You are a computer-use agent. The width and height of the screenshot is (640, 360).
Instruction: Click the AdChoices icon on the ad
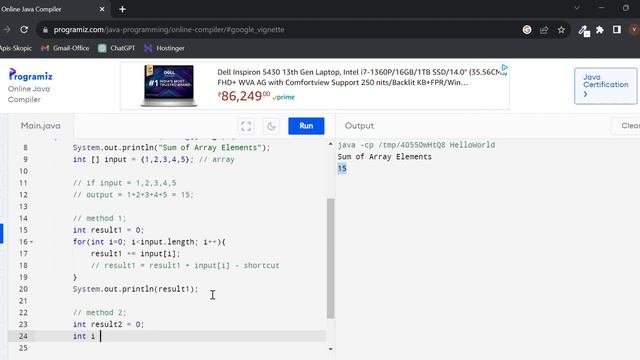(x=504, y=67)
